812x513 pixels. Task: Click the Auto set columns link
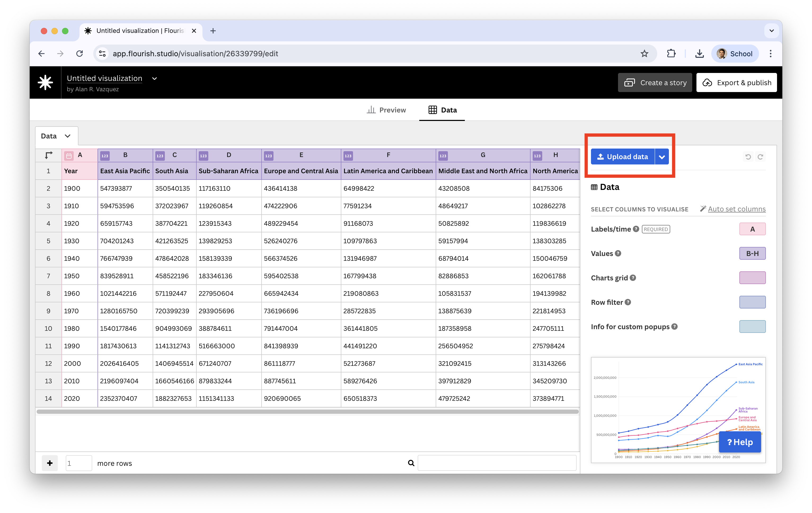736,209
